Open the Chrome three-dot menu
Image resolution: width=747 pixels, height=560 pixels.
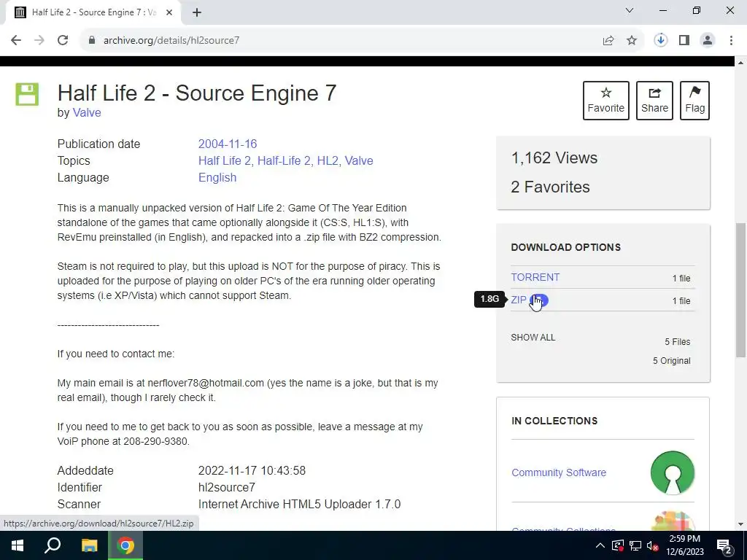[x=731, y=41]
